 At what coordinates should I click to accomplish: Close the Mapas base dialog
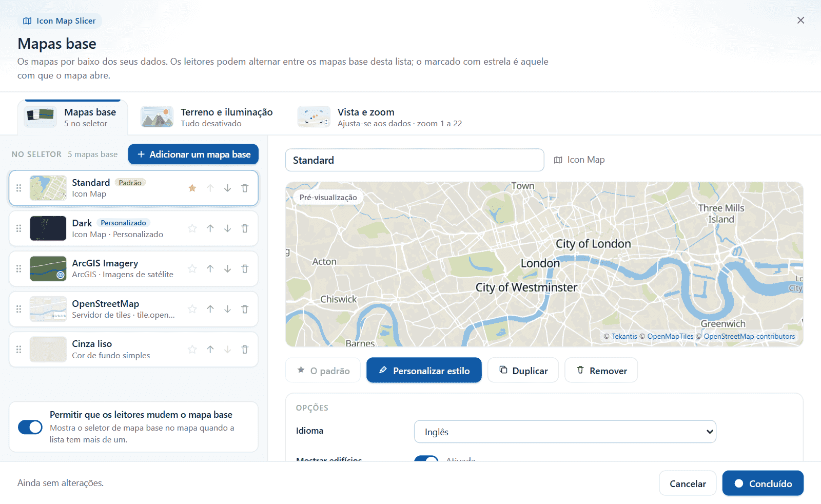click(x=800, y=20)
